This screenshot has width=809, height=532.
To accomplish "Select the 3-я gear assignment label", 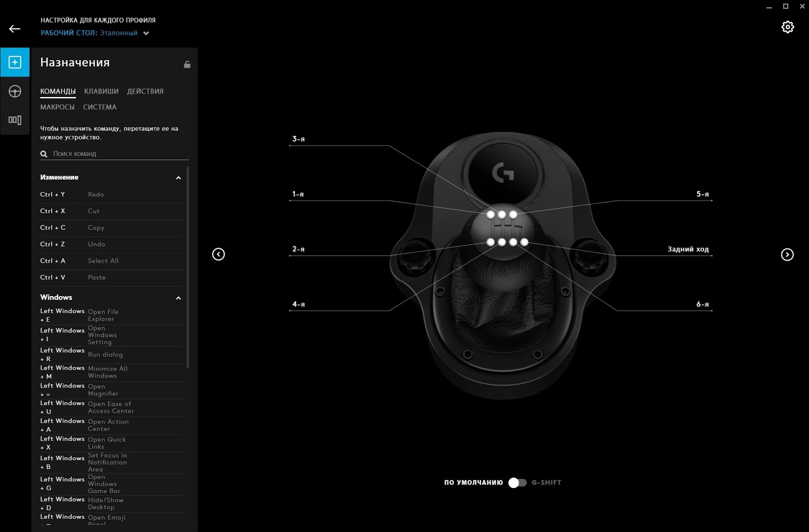I will (298, 139).
